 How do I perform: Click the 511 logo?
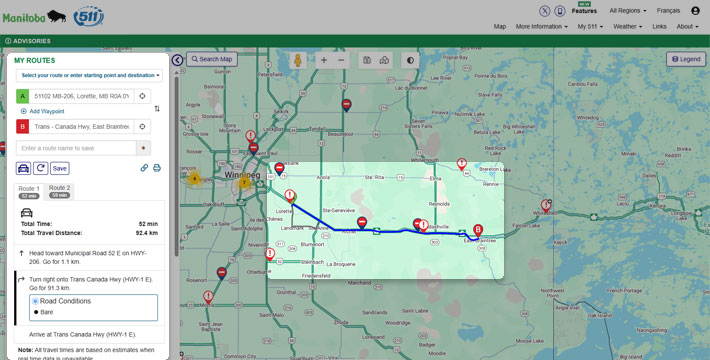click(89, 16)
